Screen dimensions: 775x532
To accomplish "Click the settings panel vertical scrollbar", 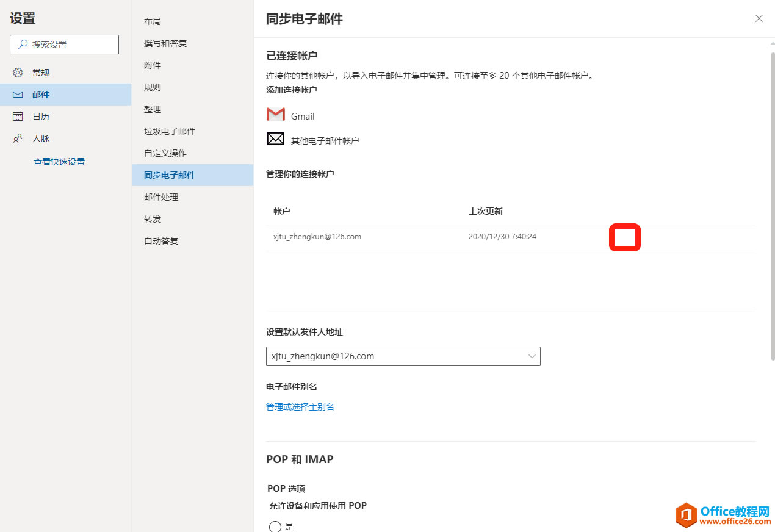I will [772, 207].
